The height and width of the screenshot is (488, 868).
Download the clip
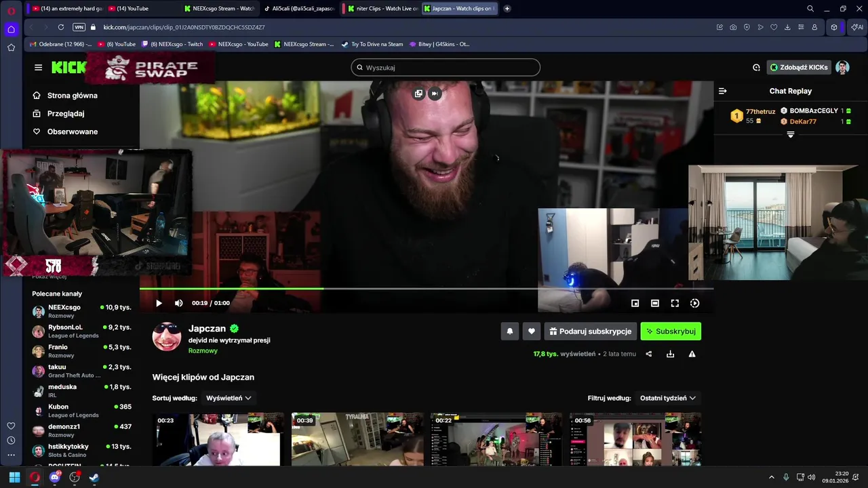point(670,354)
